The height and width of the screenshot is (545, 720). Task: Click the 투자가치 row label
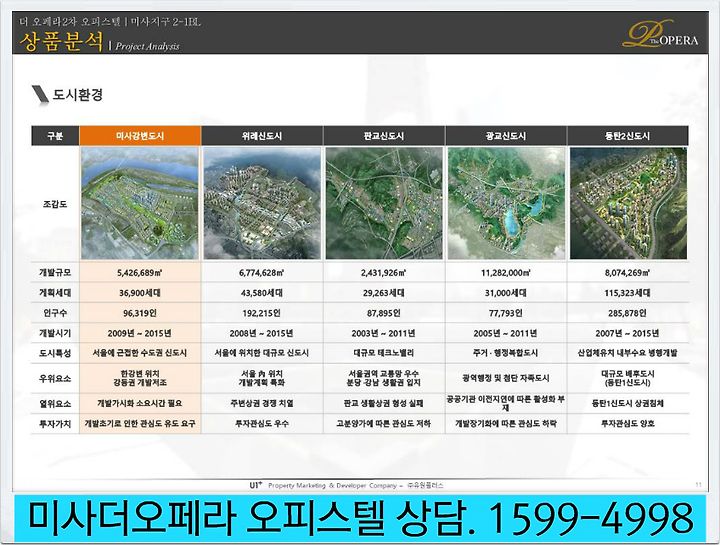point(55,424)
